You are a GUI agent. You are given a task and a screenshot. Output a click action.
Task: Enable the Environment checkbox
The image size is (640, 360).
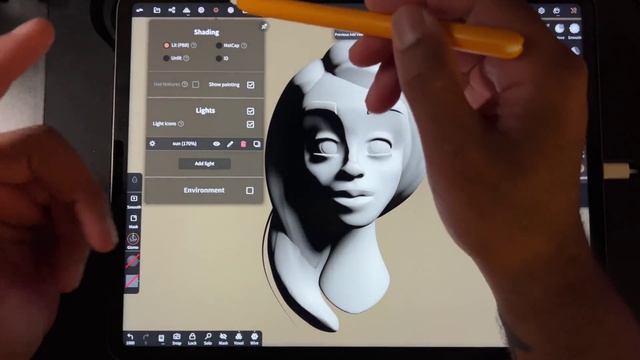click(250, 191)
